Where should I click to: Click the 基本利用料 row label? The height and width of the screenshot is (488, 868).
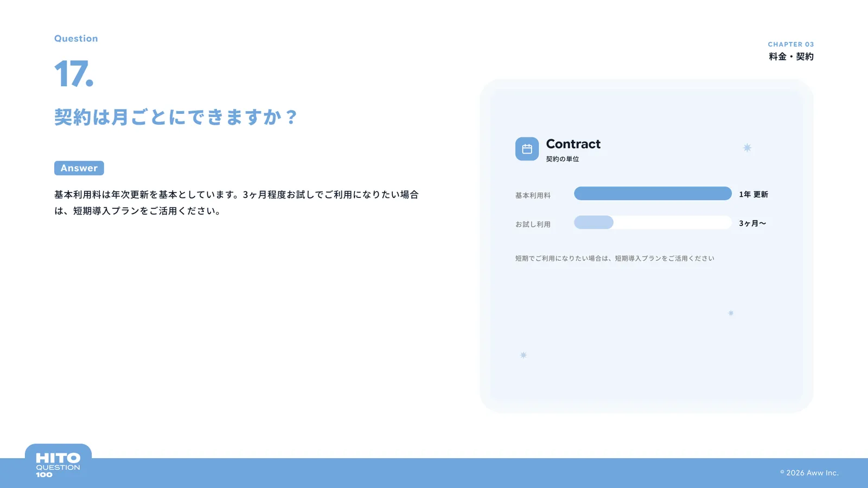pyautogui.click(x=533, y=195)
